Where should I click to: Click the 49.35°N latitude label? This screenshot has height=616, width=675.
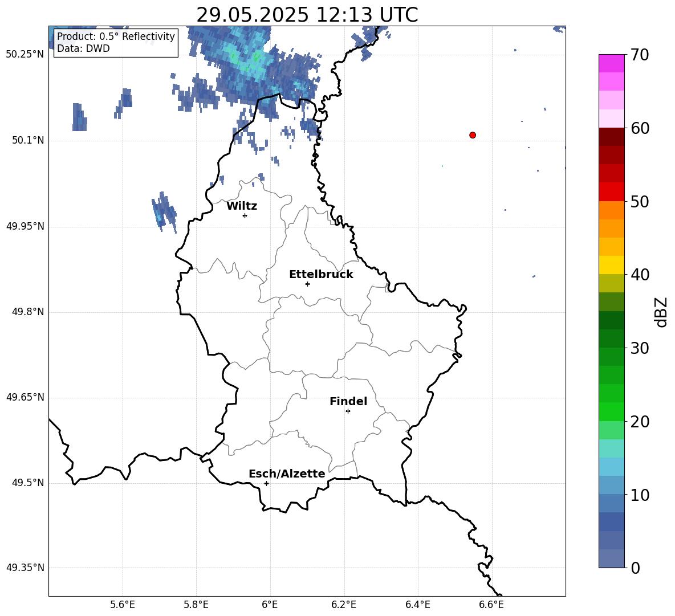pos(25,568)
